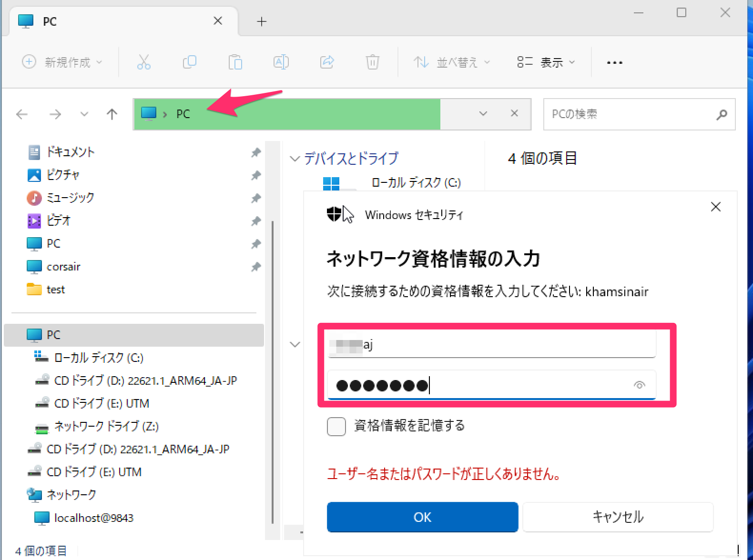Click PC breadcrumb in address bar
The height and width of the screenshot is (560, 753).
tap(183, 114)
